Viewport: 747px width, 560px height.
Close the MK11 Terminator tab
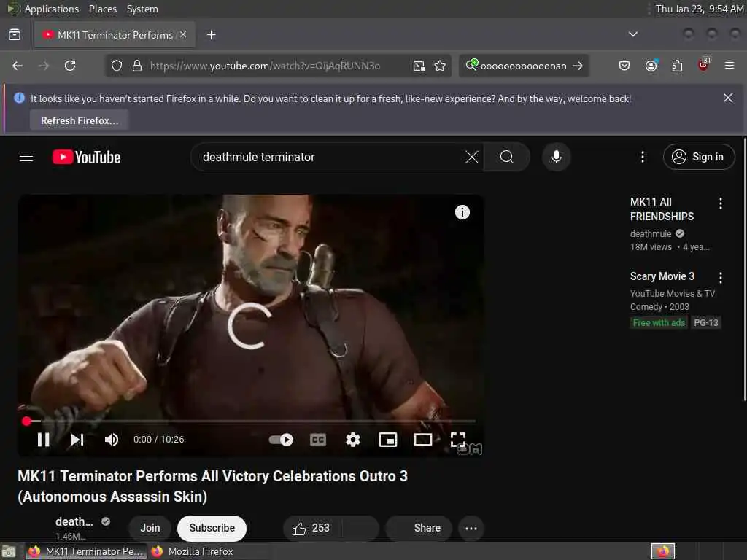183,35
